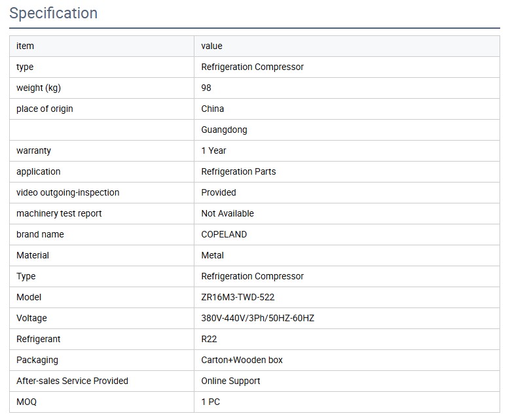510x420 pixels.
Task: Select the 'weight (kg)' label cell
Action: pos(39,88)
